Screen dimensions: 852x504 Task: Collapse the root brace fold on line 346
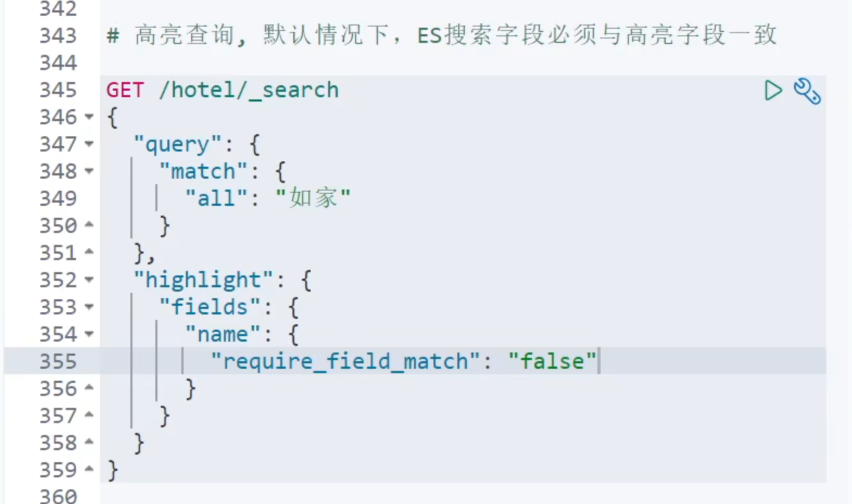pos(89,117)
